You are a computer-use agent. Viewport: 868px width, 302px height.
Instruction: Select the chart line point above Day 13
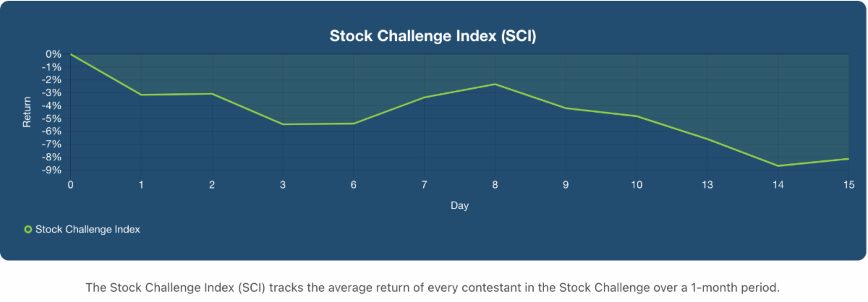[707, 139]
